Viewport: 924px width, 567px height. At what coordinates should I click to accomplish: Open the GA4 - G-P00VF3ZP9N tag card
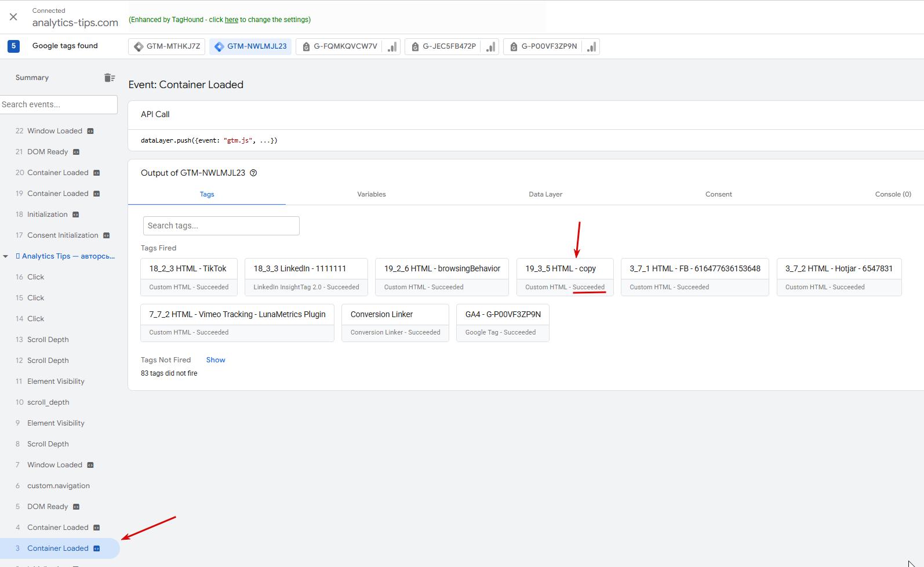click(x=503, y=323)
